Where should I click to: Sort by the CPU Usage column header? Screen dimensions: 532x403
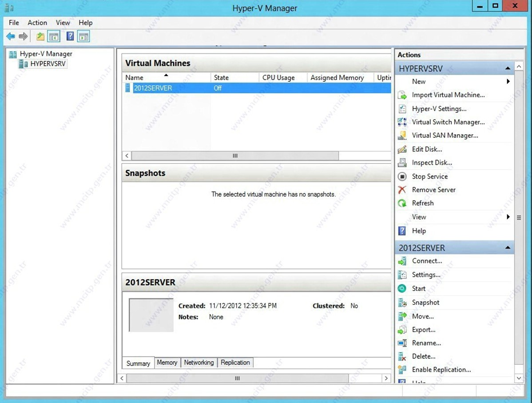283,78
